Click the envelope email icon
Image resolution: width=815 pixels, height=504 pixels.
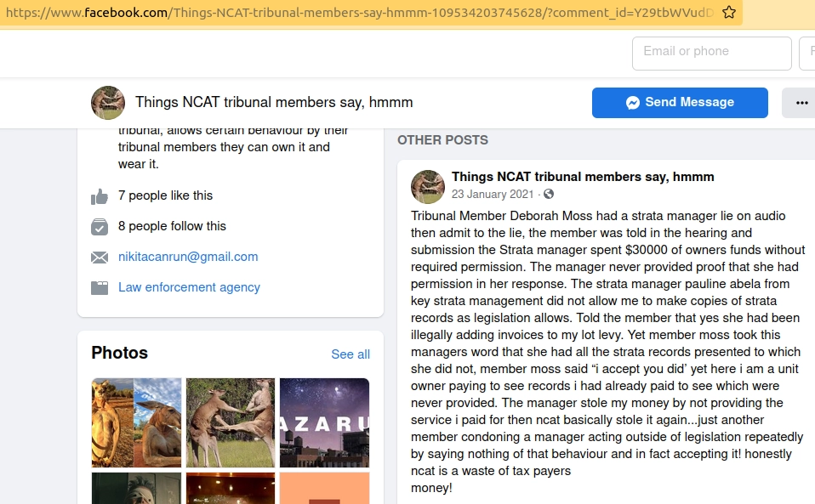coord(100,258)
